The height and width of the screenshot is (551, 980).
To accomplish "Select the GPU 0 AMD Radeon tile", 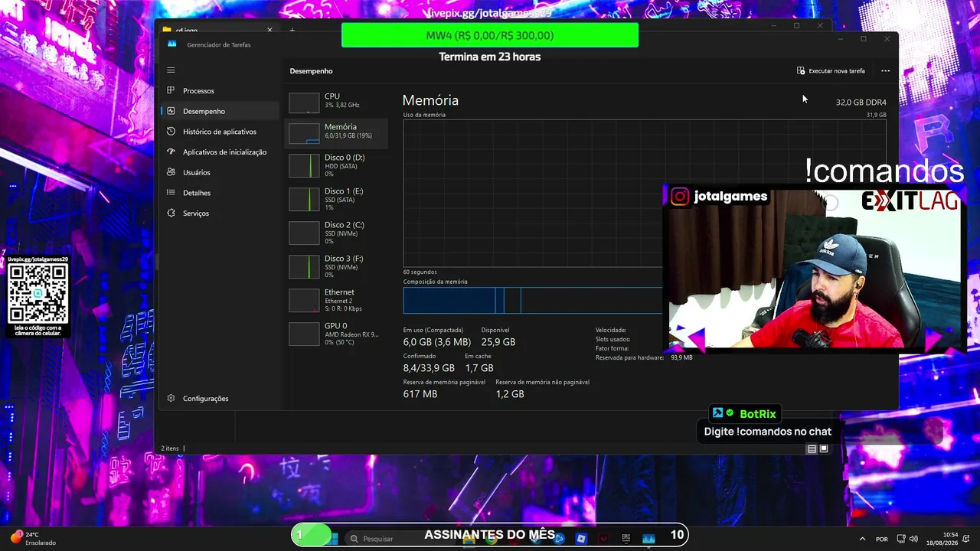I will tap(336, 334).
